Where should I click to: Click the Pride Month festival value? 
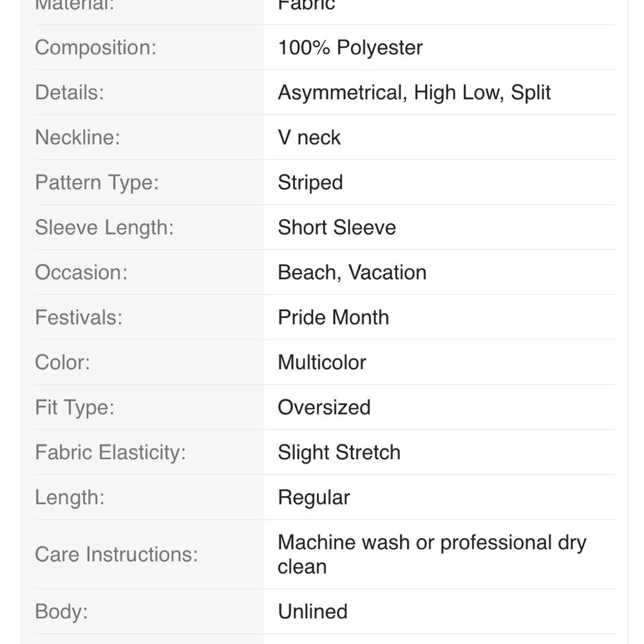pyautogui.click(x=333, y=317)
